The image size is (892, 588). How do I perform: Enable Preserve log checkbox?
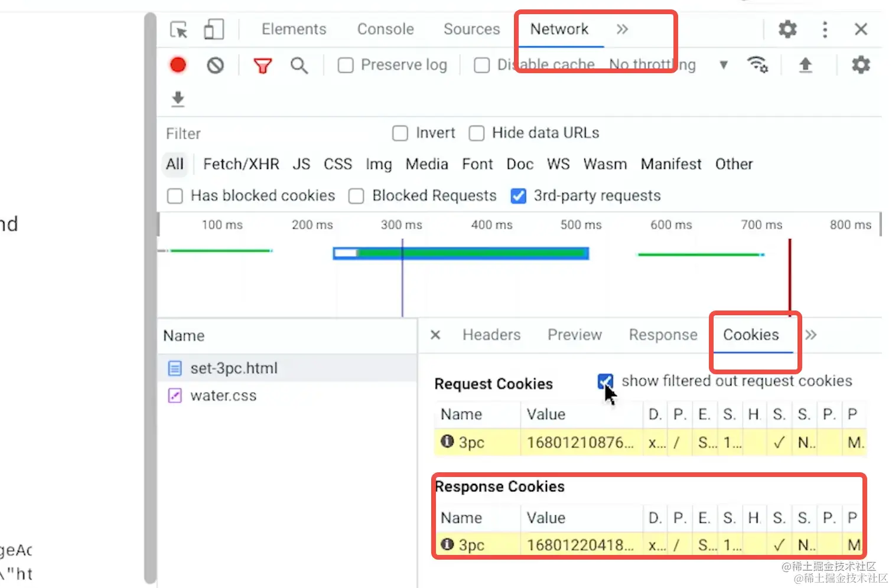coord(346,65)
